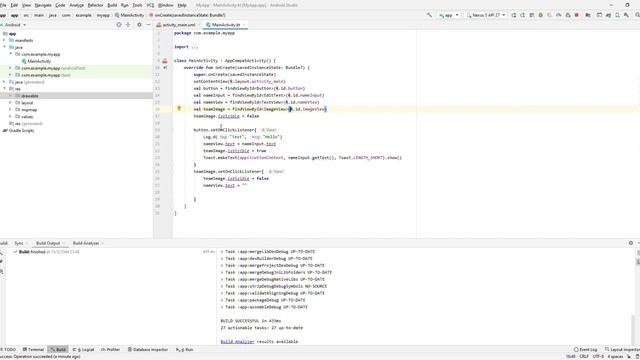Open the Refactor menu
Screen dimensions: 640x360
coord(96,5)
